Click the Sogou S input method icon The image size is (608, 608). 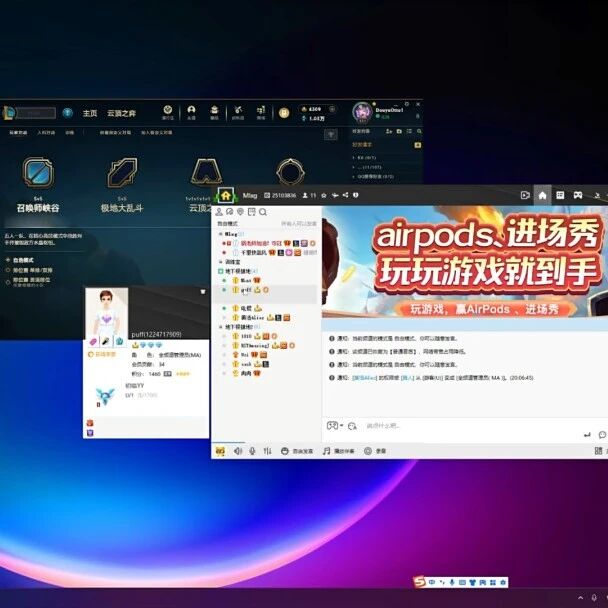coord(420,582)
